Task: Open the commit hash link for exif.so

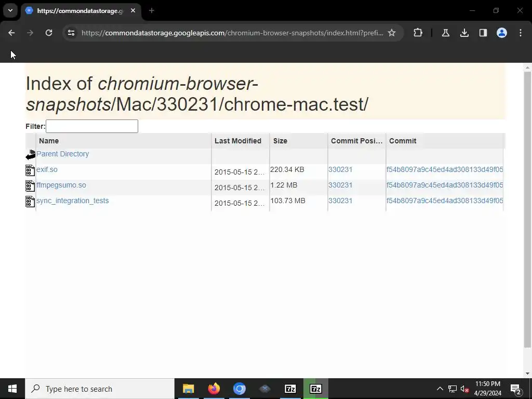Action: pyautogui.click(x=445, y=169)
